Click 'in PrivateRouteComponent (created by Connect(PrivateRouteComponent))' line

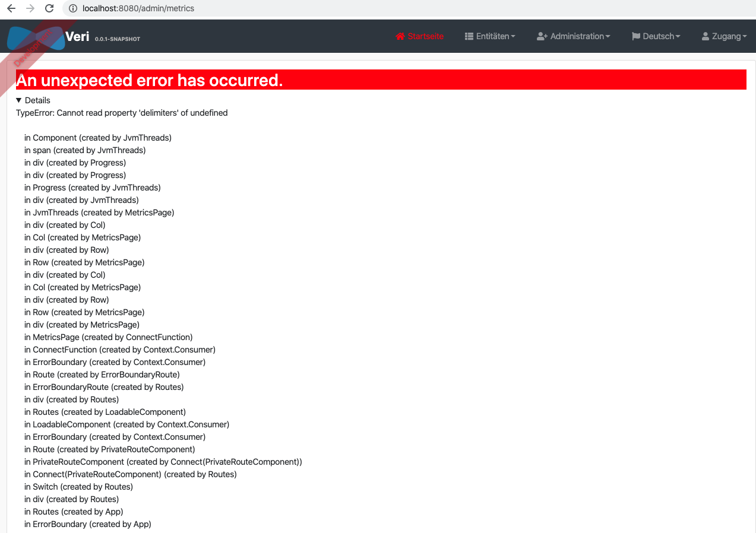click(163, 462)
